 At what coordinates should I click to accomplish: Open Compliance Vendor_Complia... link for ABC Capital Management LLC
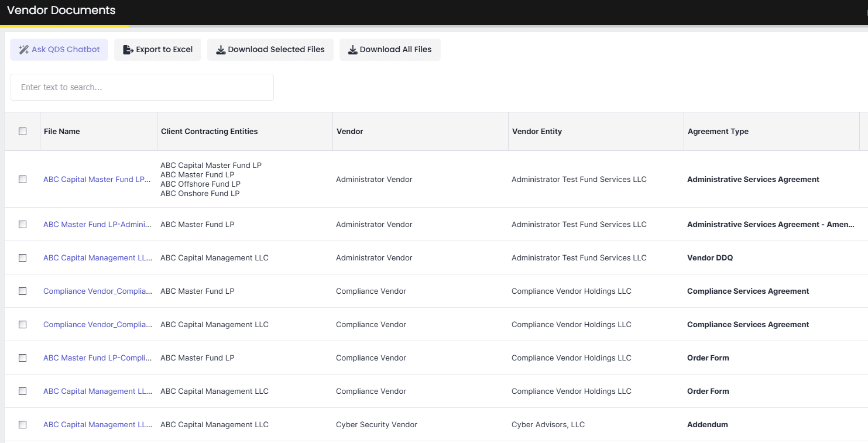[x=98, y=325]
